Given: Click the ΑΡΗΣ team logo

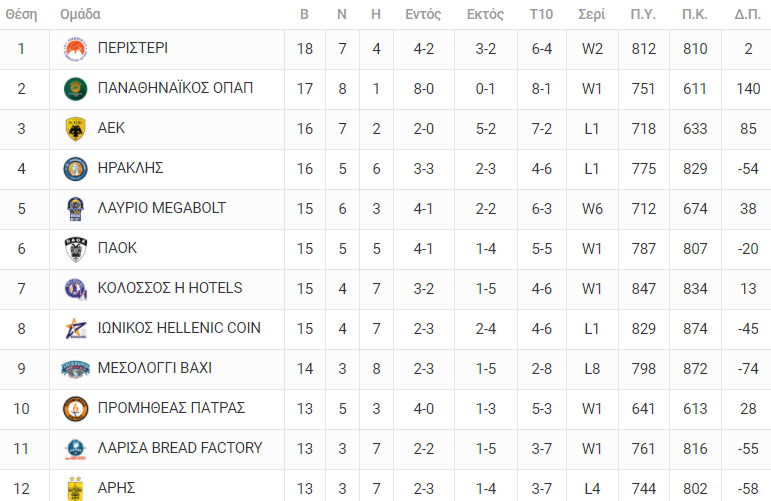Looking at the screenshot, I should point(75,488).
